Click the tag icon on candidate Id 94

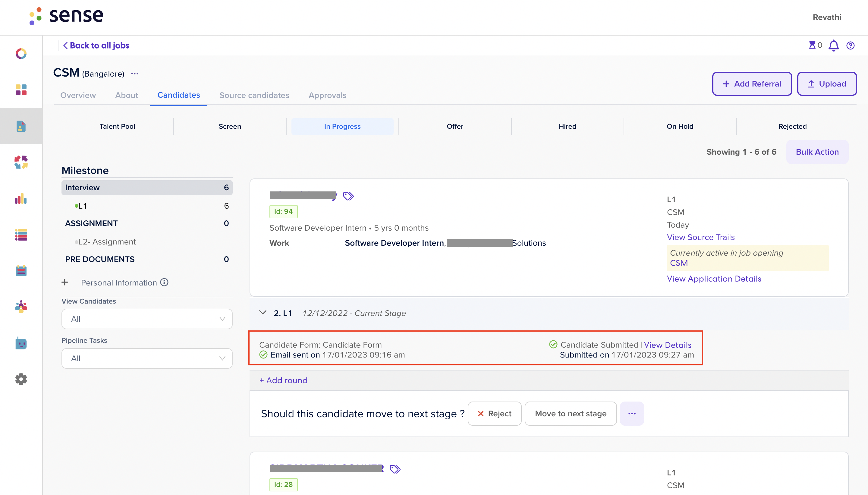348,196
